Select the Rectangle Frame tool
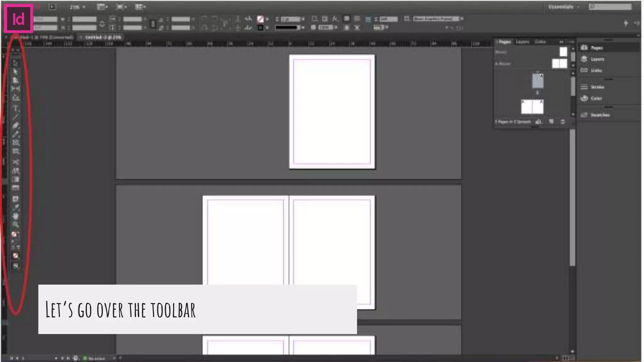 pyautogui.click(x=15, y=143)
